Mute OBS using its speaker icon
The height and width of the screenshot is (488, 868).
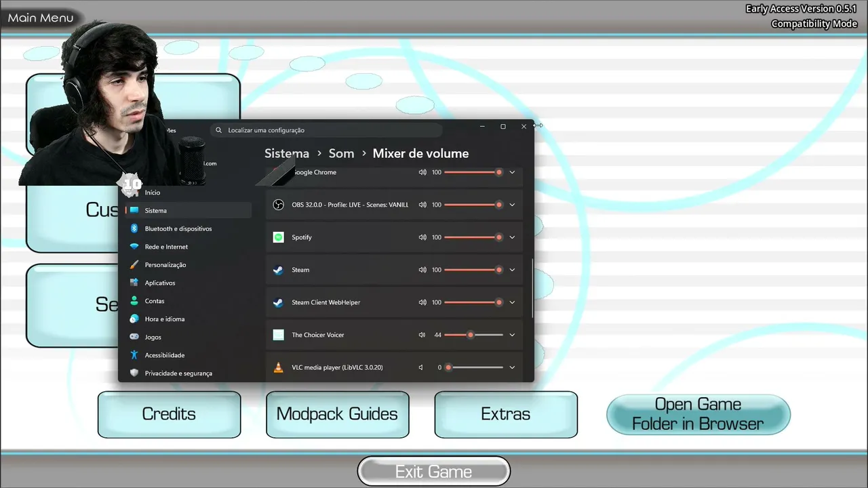422,205
